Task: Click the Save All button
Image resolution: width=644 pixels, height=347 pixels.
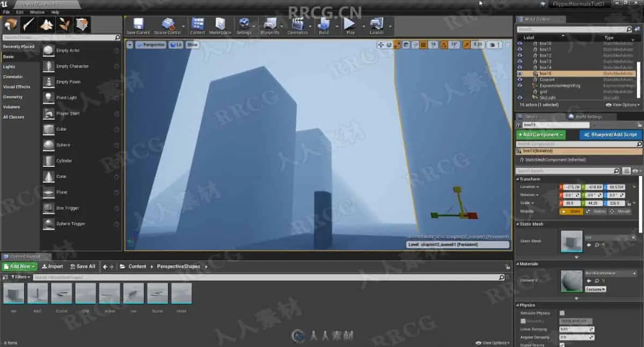Action: [x=82, y=267]
